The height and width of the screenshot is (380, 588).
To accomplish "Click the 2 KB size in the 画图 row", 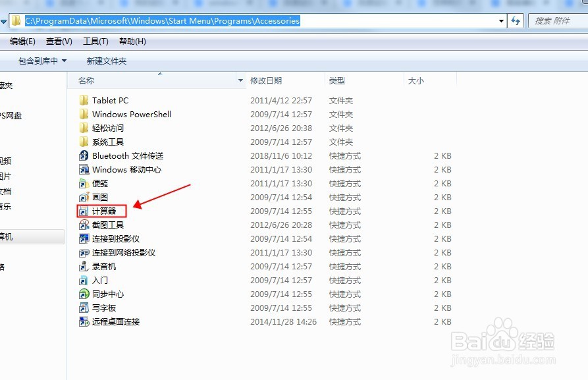I will (x=442, y=198).
